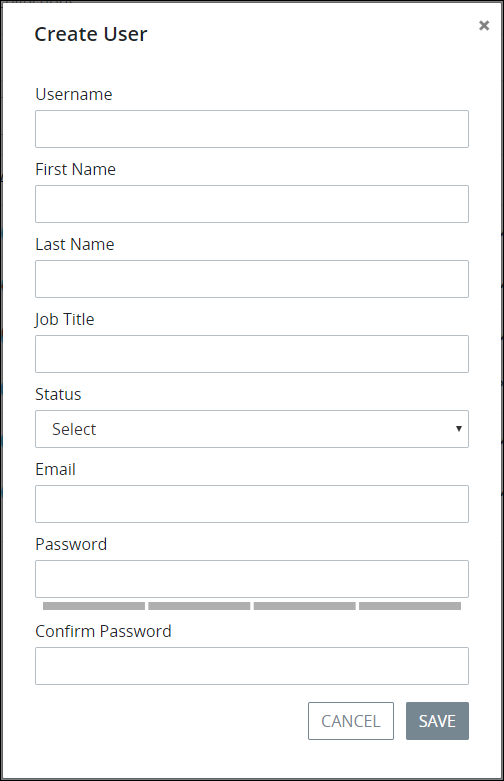Click the Username field label
The height and width of the screenshot is (781, 504).
point(74,94)
